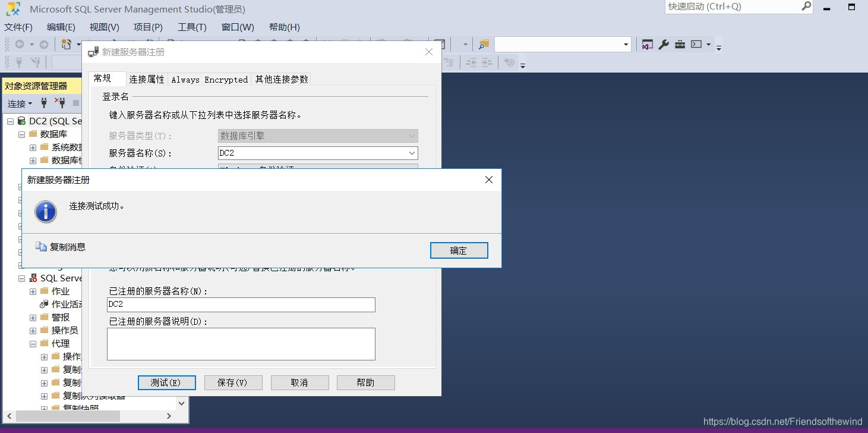Viewport: 868px width, 433px height.
Task: Expand the 系统数据库 folder node
Action: click(x=33, y=148)
